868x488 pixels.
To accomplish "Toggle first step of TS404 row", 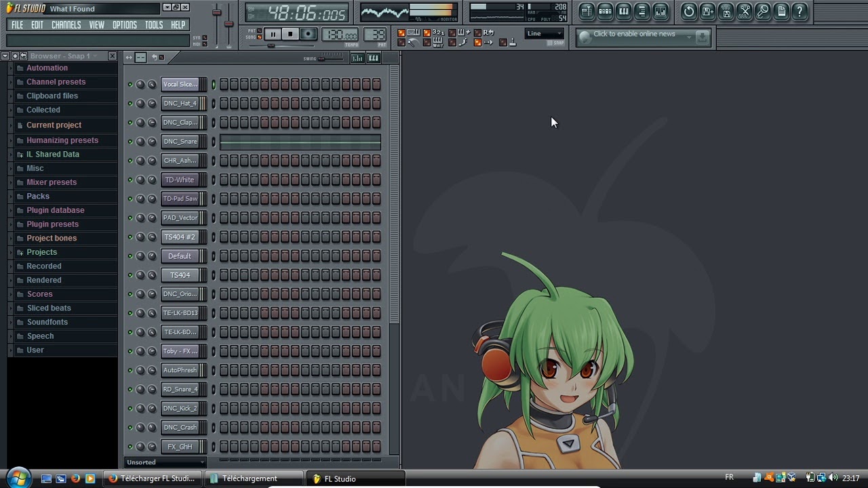I will pyautogui.click(x=224, y=274).
